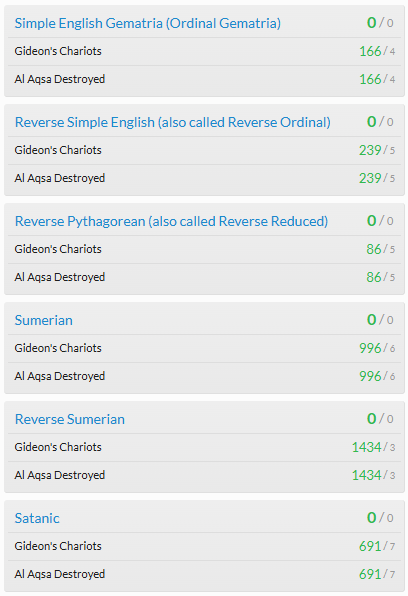The image size is (408, 596).
Task: Click value 239 for Gideon's Chariots
Action: (370, 150)
